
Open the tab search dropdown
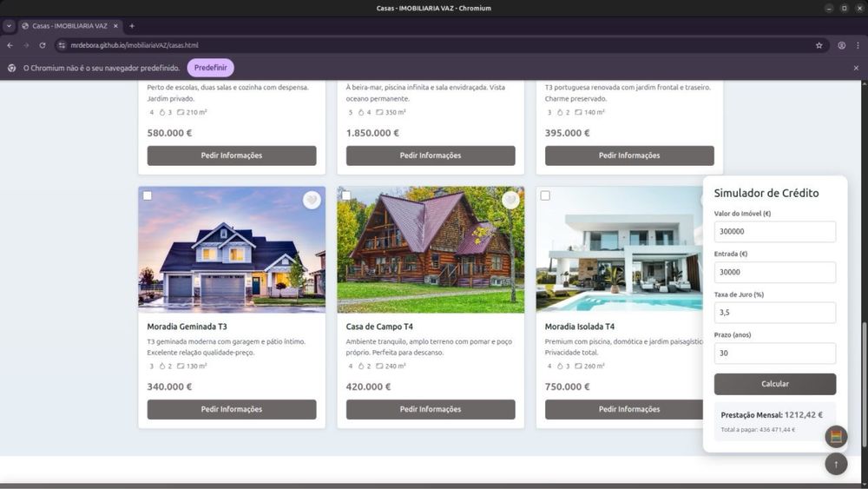(9, 26)
